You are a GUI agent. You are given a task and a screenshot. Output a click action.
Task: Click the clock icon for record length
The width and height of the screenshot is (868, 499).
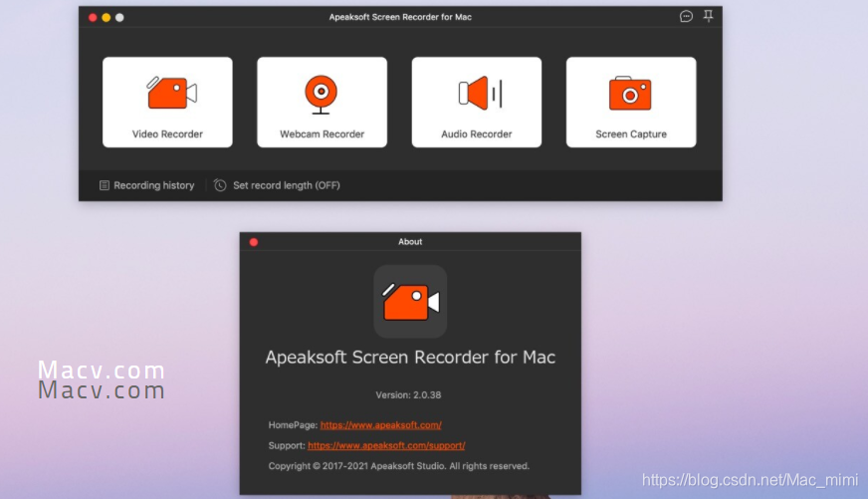coord(220,185)
